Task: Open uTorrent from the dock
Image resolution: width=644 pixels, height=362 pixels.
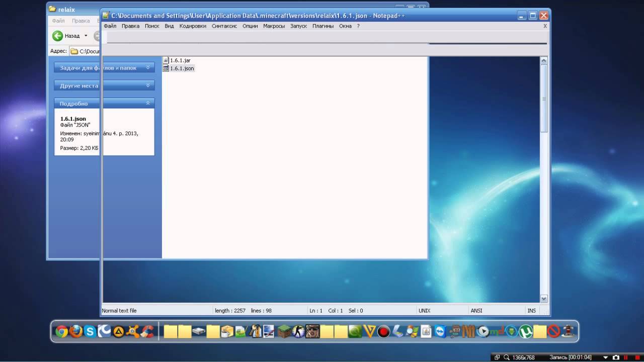Action: point(526,331)
